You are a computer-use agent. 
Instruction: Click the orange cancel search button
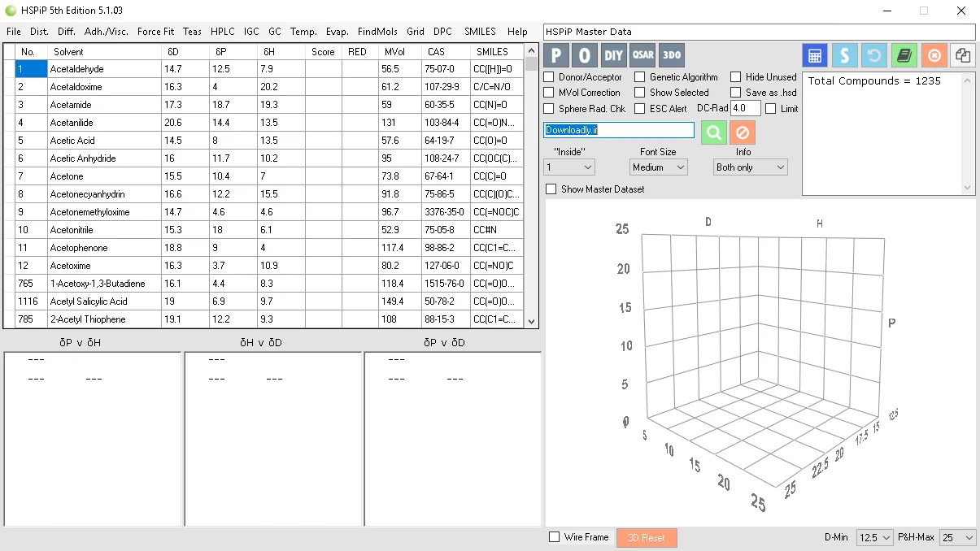tap(742, 132)
